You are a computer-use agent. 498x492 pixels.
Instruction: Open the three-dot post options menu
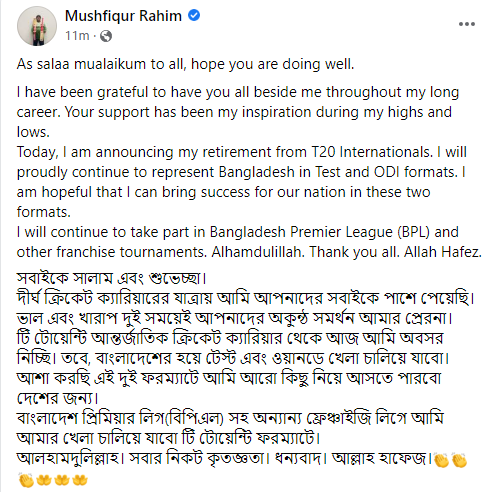click(467, 24)
